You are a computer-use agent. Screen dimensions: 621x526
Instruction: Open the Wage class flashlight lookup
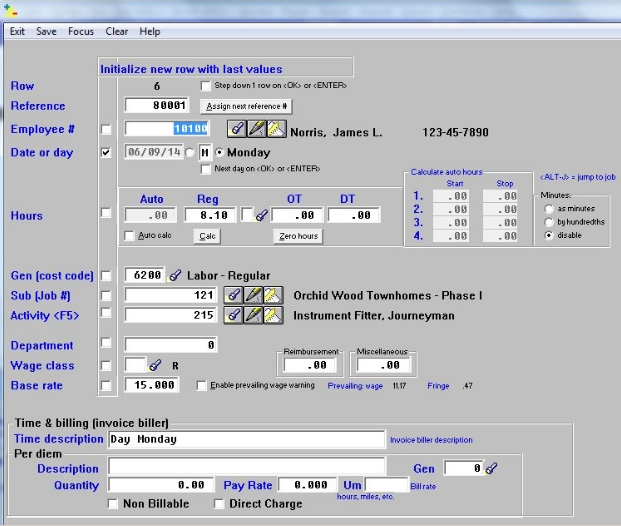click(156, 365)
